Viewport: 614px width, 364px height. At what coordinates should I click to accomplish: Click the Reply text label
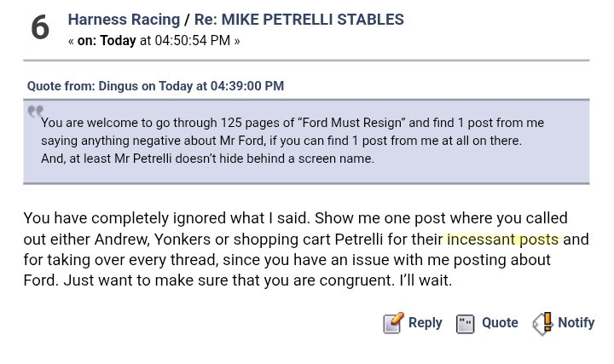pos(426,322)
